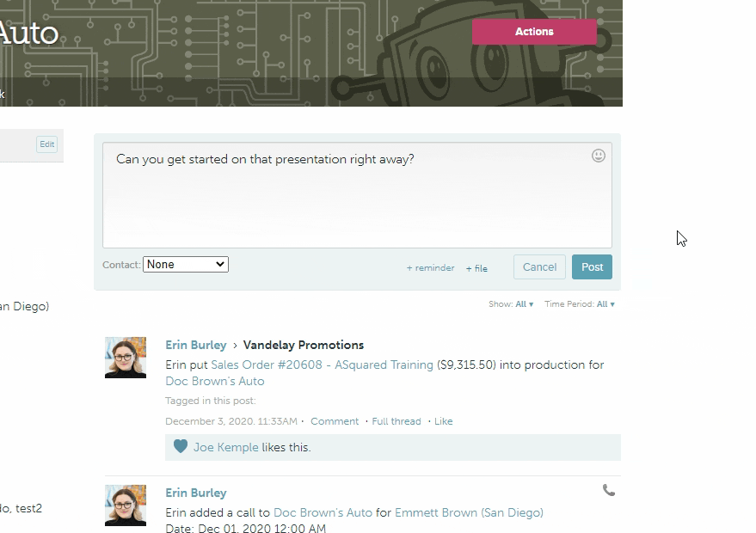
Task: Click the pink Actions button
Action: (x=534, y=32)
